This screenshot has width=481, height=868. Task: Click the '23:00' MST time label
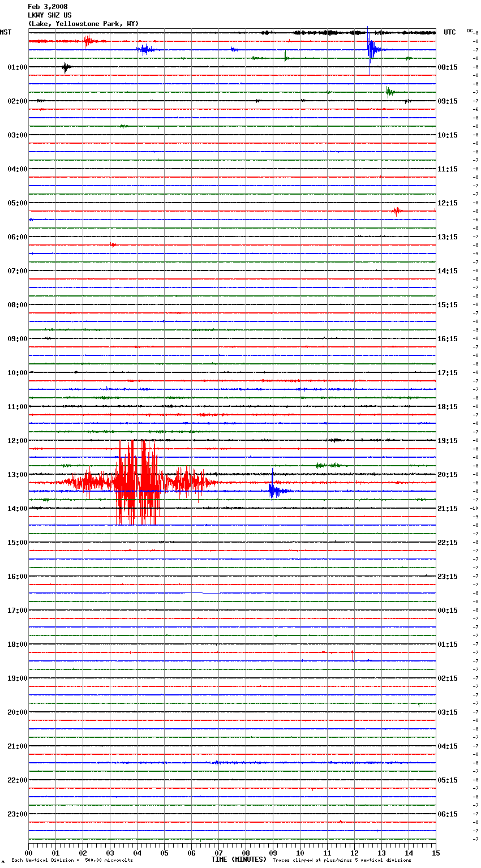pos(18,814)
